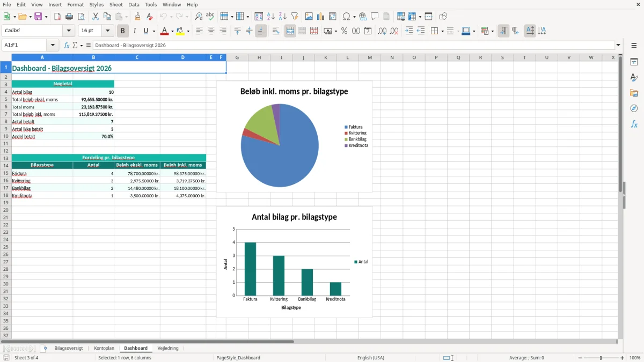Insert a hyperlink

tap(363, 17)
